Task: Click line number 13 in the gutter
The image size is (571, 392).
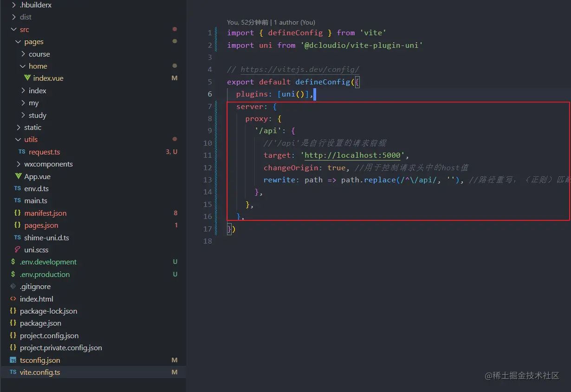Action: coord(208,180)
